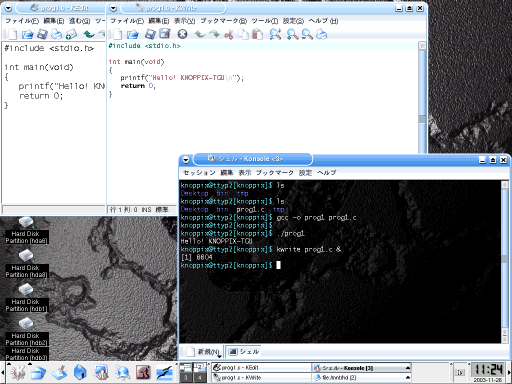Switch to virtual desktop 3 in pager

click(186, 377)
